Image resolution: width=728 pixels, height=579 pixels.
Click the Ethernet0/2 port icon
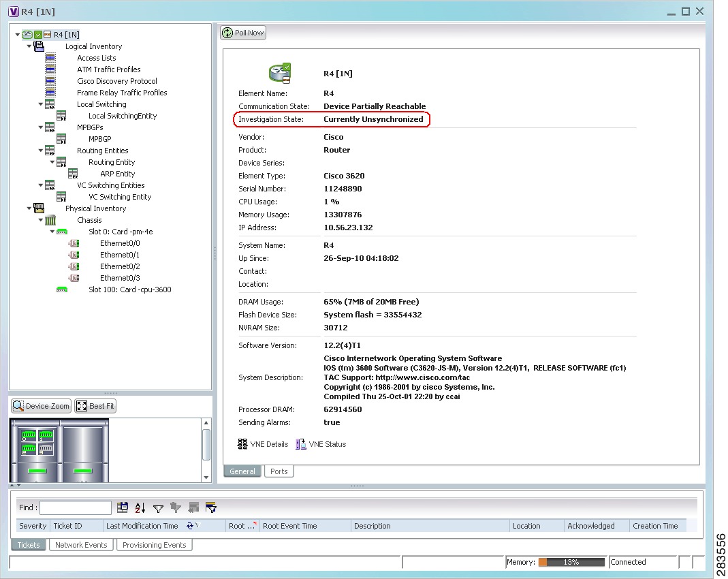74,266
